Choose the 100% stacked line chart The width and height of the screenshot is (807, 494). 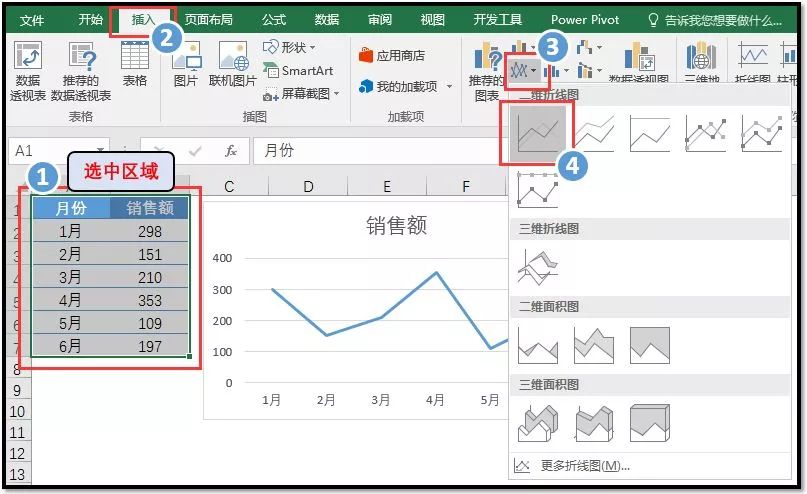[x=650, y=133]
